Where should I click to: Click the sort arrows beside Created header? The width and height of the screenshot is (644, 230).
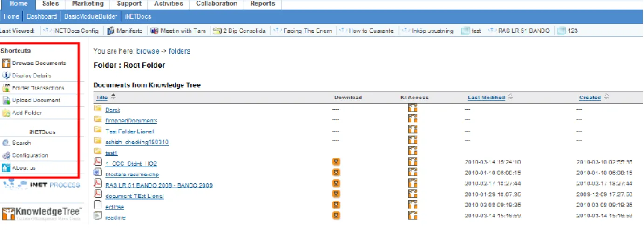(606, 97)
